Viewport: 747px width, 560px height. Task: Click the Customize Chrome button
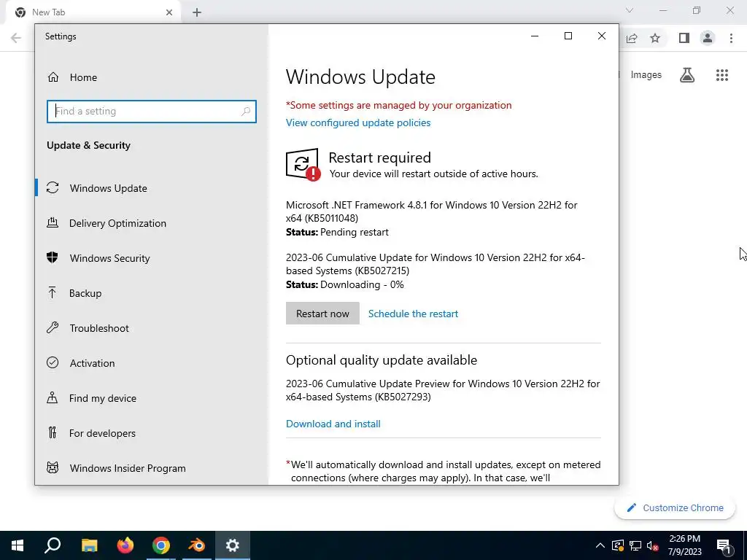click(675, 507)
